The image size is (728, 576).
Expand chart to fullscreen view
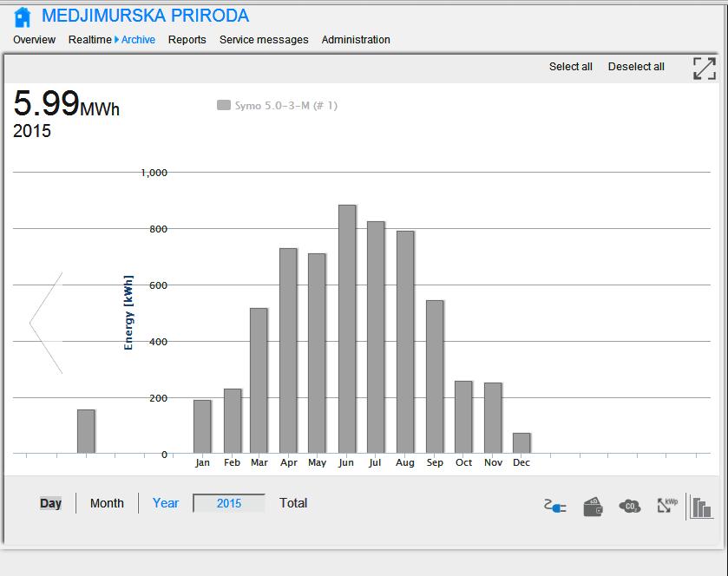pos(704,69)
